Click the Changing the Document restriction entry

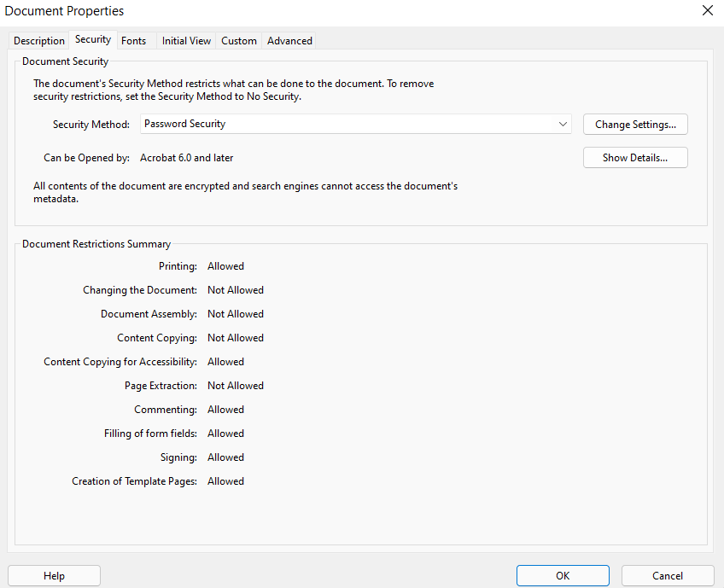click(x=236, y=289)
